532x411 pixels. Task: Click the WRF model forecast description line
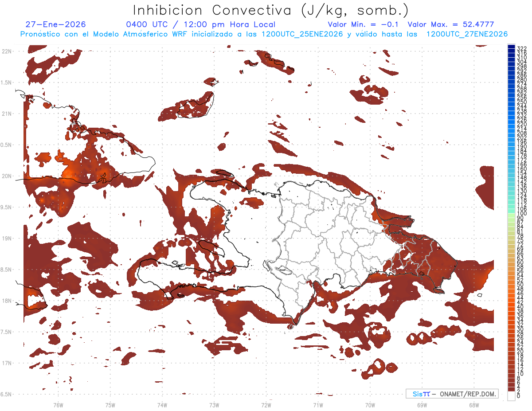point(264,34)
